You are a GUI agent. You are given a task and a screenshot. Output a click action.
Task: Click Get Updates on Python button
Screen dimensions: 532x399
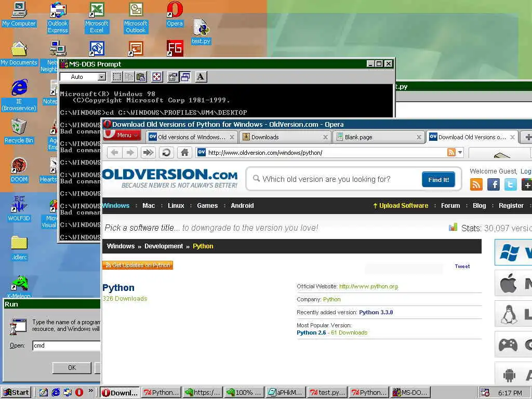[x=138, y=265]
